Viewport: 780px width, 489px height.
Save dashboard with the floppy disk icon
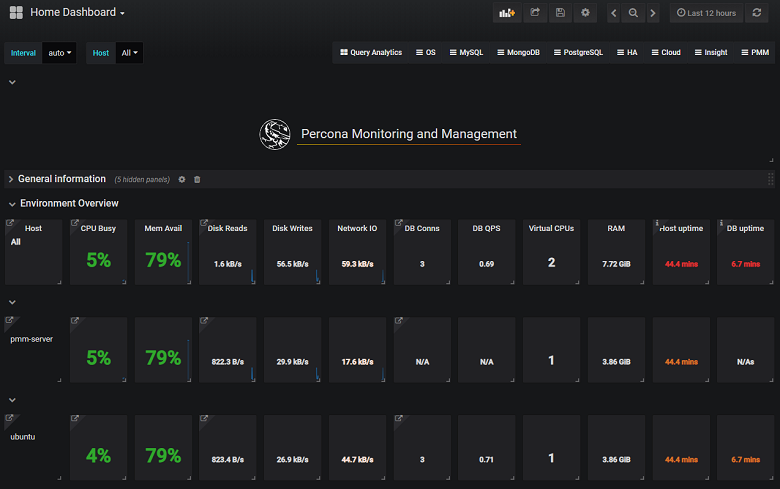560,13
